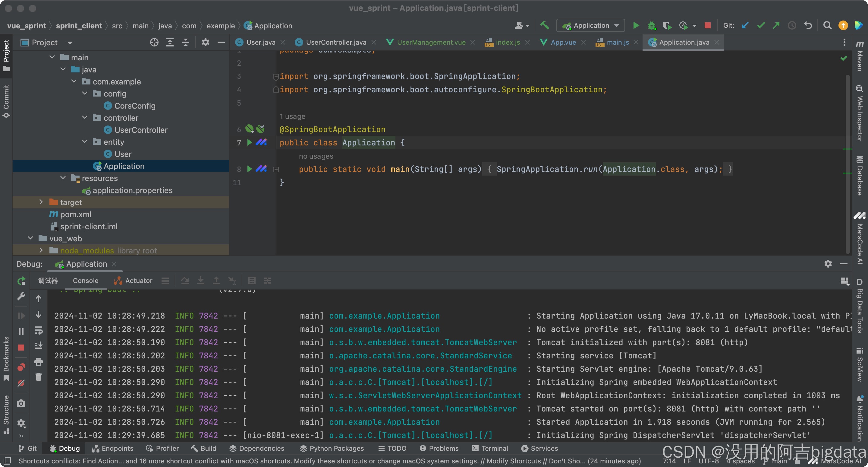The image size is (868, 467).
Task: Click the green Run Application button
Action: [x=636, y=26]
